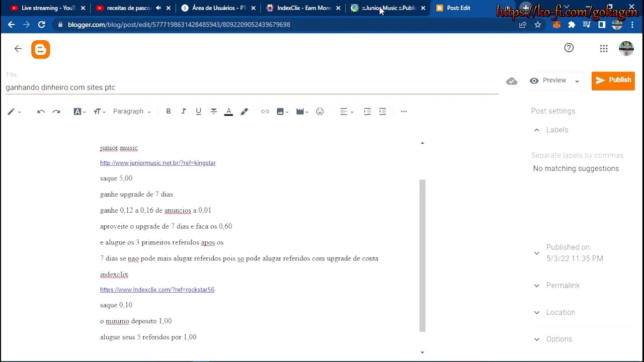This screenshot has width=644, height=362.
Task: Show more toolbar options
Action: tap(404, 112)
